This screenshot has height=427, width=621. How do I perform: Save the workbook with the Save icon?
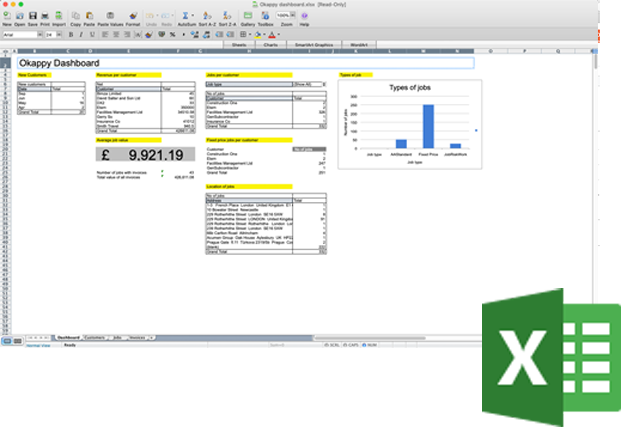(33, 16)
